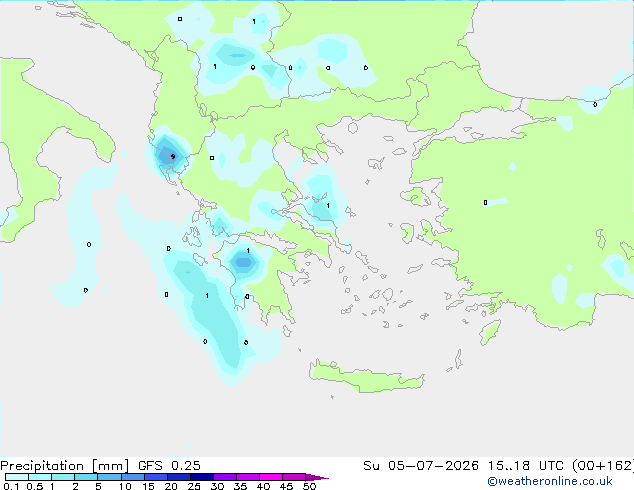The width and height of the screenshot is (634, 490).
Task: Click legend label '25'
Action: tap(194, 486)
